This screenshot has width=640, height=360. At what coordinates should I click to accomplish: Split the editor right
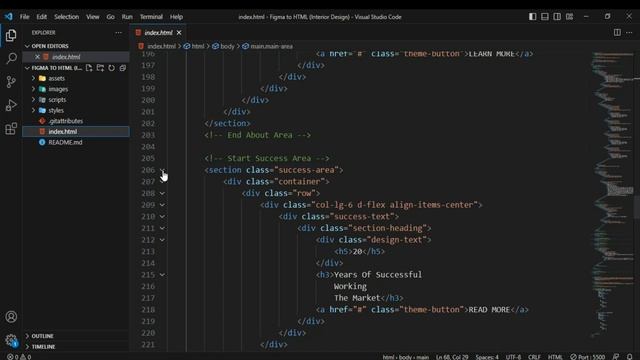tap(617, 32)
